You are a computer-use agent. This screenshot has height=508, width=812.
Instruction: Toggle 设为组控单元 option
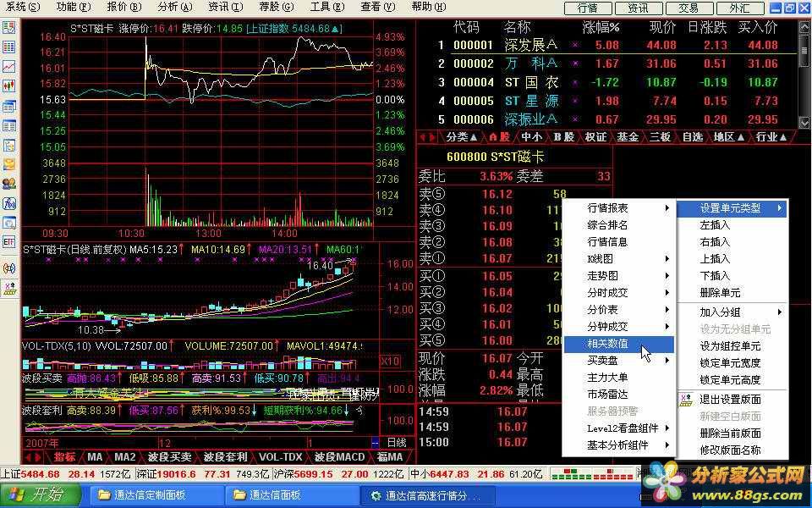[x=732, y=346]
